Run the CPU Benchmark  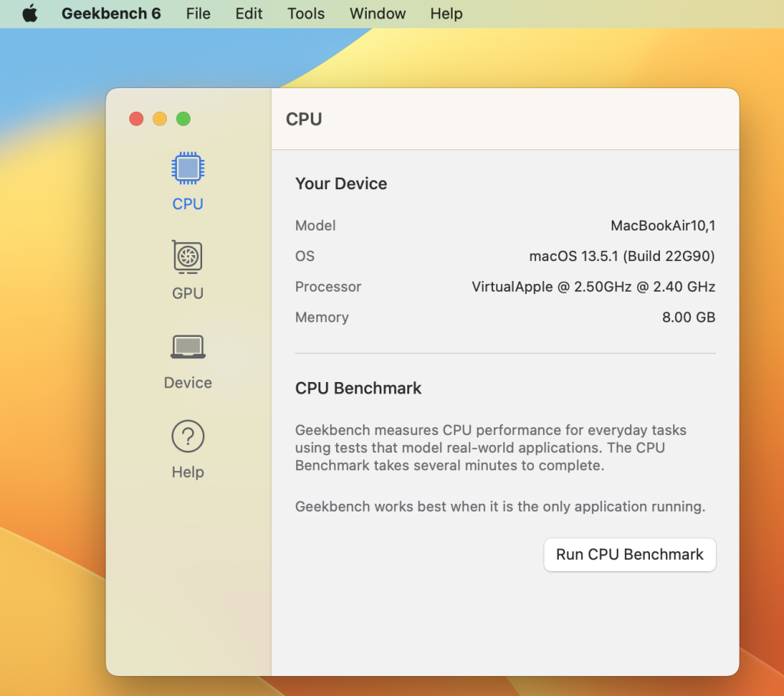[x=629, y=554]
